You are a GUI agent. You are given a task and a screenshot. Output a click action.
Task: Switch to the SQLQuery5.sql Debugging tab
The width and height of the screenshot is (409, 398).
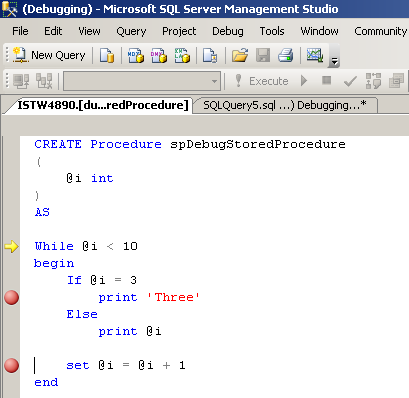coord(285,105)
